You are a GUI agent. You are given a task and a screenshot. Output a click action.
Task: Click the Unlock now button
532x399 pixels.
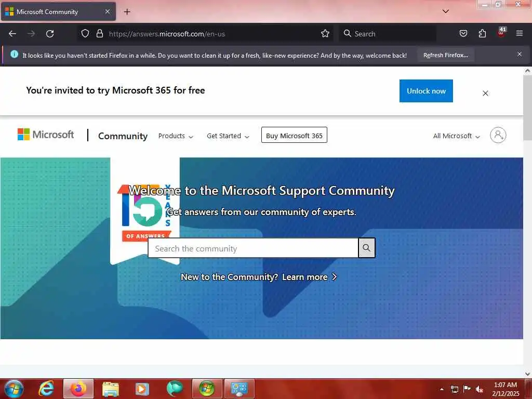426,91
